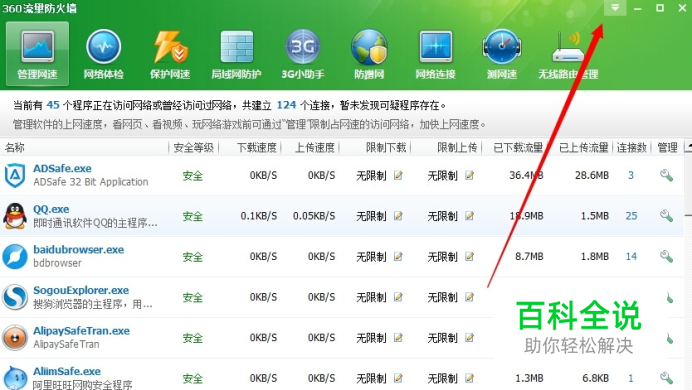Viewport: 692px width, 390px height.
Task: Sort by 连接数 column header
Action: click(632, 147)
